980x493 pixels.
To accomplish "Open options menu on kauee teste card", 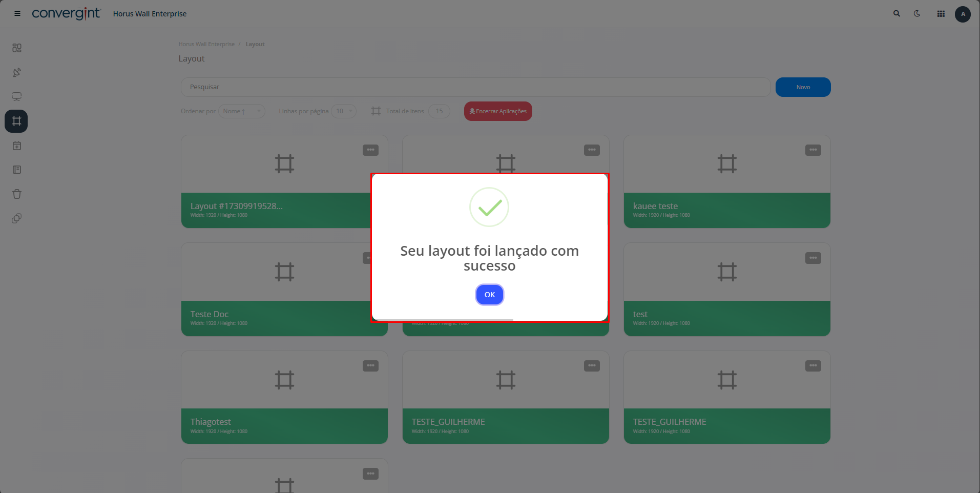I will point(813,150).
